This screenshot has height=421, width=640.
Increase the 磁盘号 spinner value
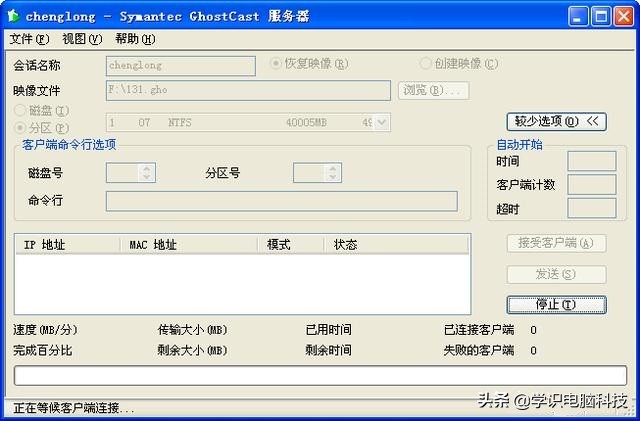pyautogui.click(x=147, y=168)
